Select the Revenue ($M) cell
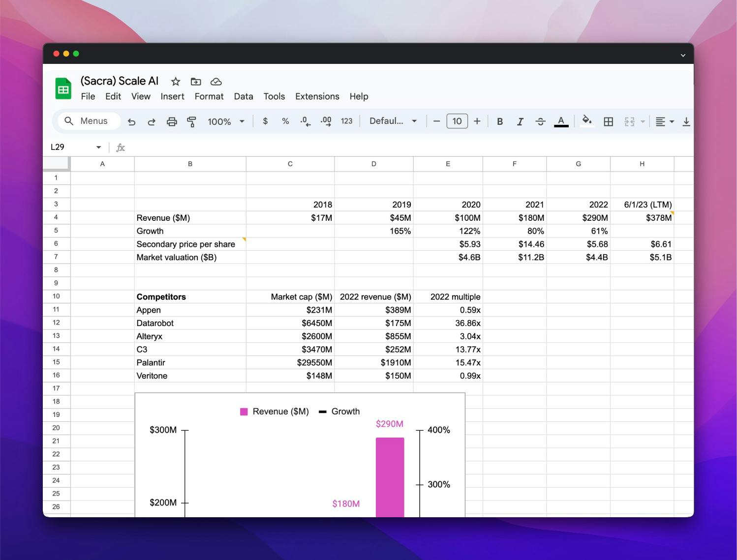 (190, 218)
